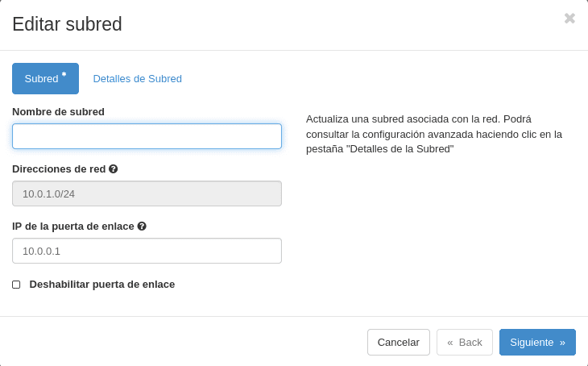588x366 pixels.
Task: Click the subnet description help paragraph
Action: pos(434,134)
